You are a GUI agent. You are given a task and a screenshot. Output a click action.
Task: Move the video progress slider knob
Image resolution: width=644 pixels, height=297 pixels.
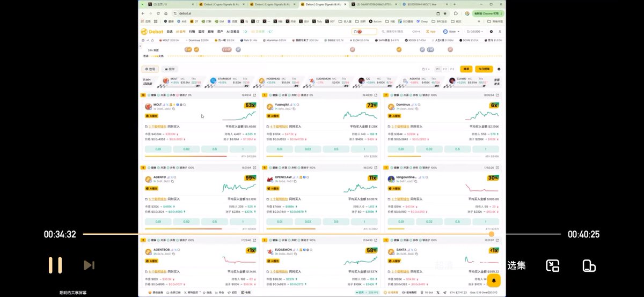(x=491, y=234)
